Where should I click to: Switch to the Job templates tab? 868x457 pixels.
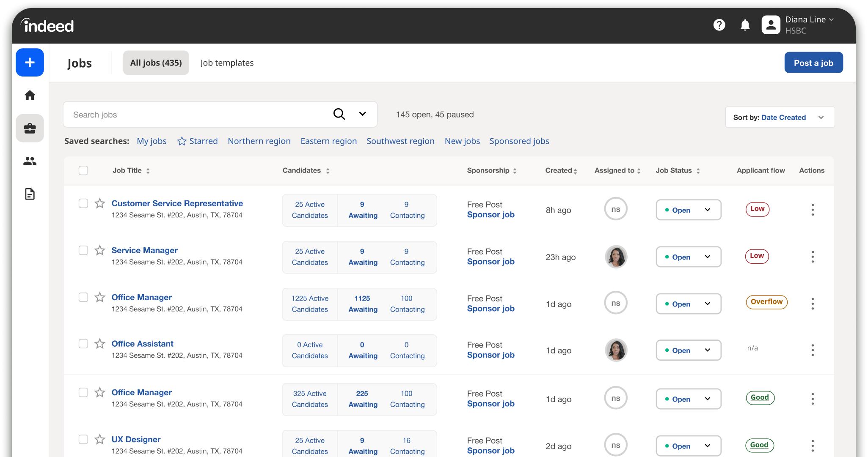tap(227, 63)
